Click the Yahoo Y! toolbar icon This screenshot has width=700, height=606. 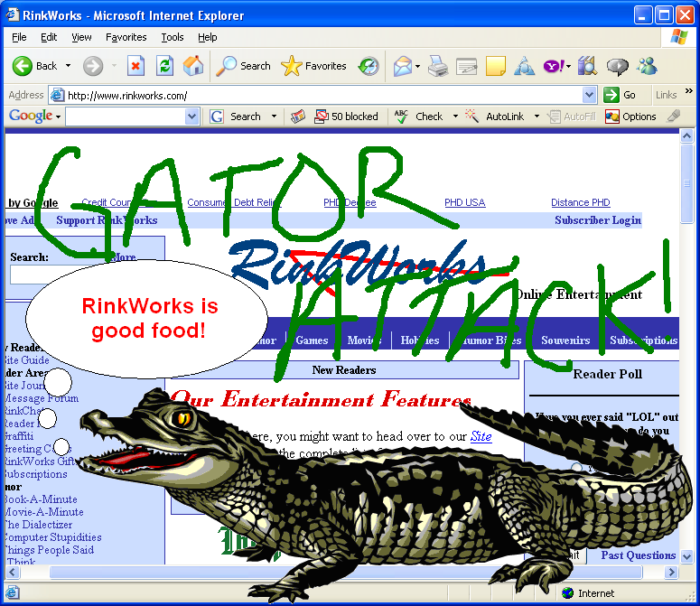[554, 67]
